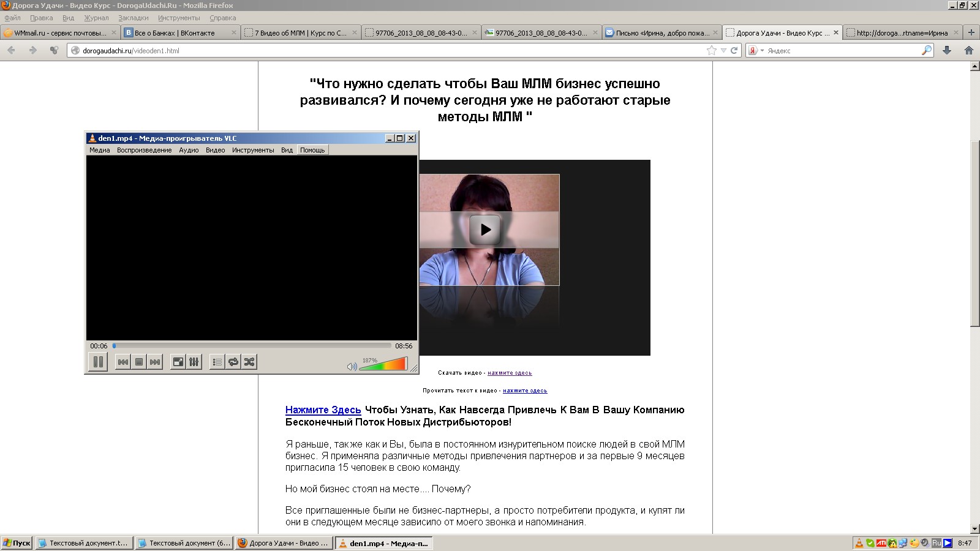This screenshot has height=551, width=980.
Task: Open VLC Помощь menu
Action: (x=312, y=150)
